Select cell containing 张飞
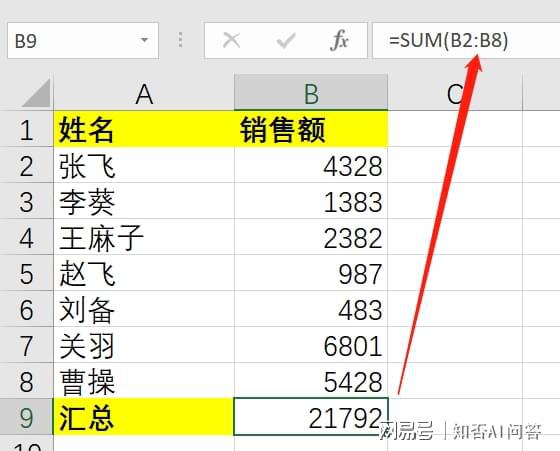560x451 pixels. (144, 165)
